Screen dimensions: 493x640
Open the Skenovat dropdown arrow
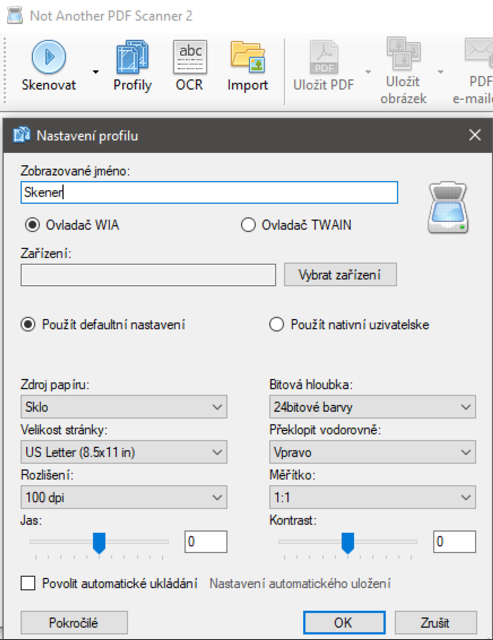[x=95, y=72]
